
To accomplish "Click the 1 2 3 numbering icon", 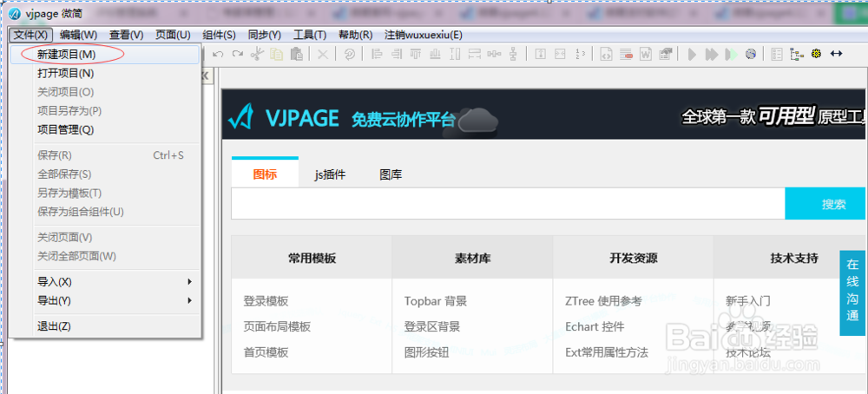I will (580, 54).
